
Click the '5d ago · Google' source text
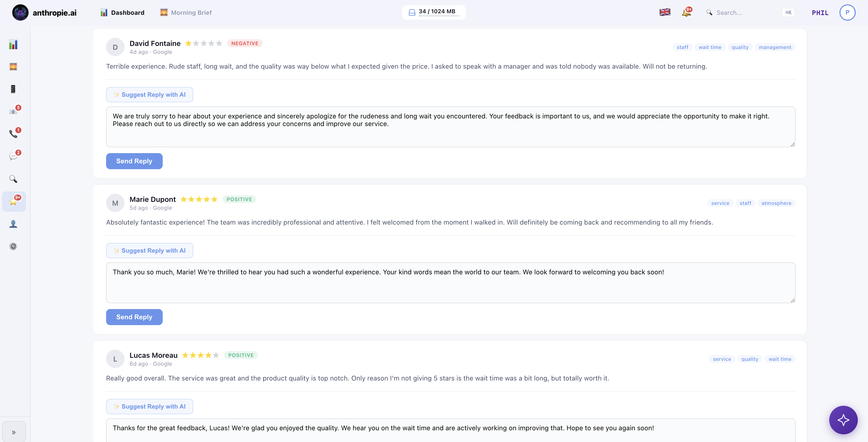click(151, 208)
